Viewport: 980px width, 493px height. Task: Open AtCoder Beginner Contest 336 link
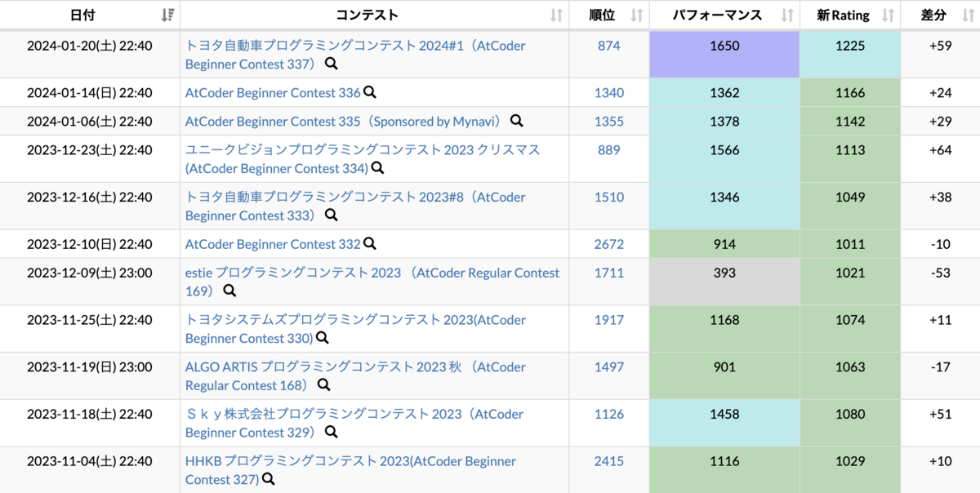point(273,93)
